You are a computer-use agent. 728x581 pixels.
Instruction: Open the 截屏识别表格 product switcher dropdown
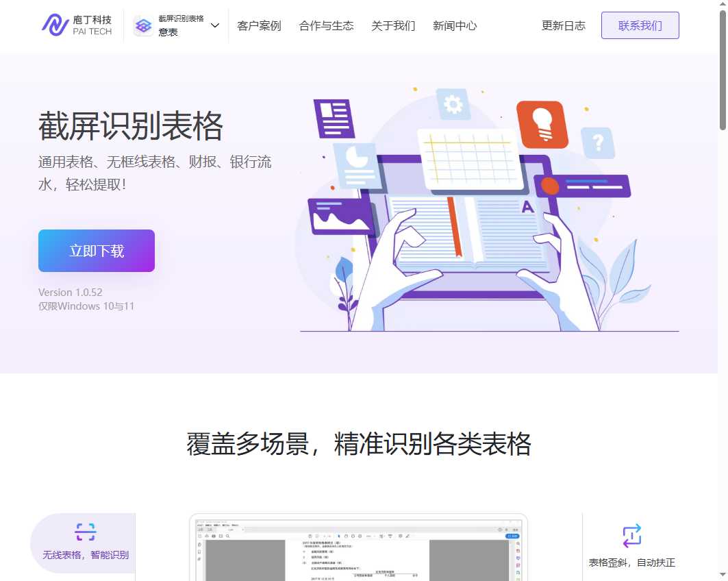click(x=214, y=25)
